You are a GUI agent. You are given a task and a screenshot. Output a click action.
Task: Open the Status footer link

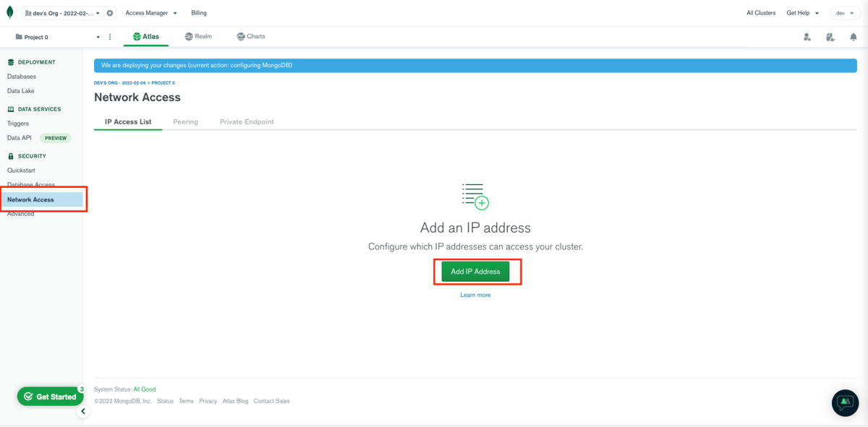[x=166, y=401]
